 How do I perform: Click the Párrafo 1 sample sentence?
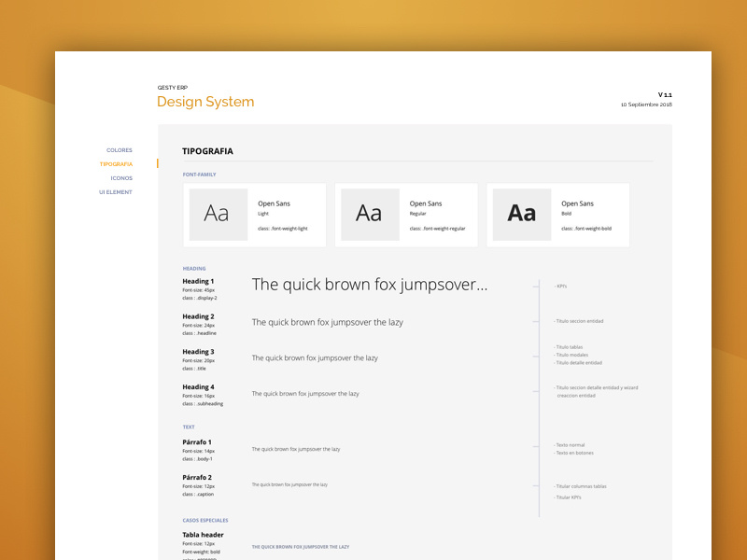click(x=296, y=449)
